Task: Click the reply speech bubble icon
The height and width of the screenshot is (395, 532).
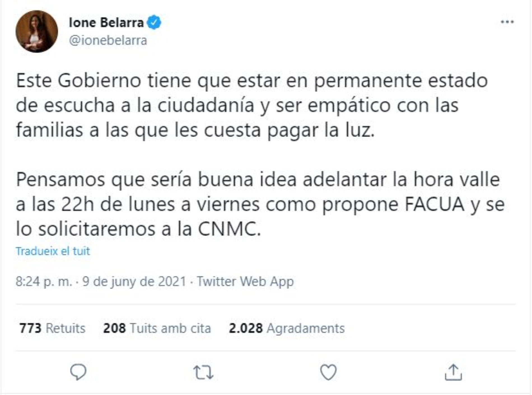Action: 78,372
